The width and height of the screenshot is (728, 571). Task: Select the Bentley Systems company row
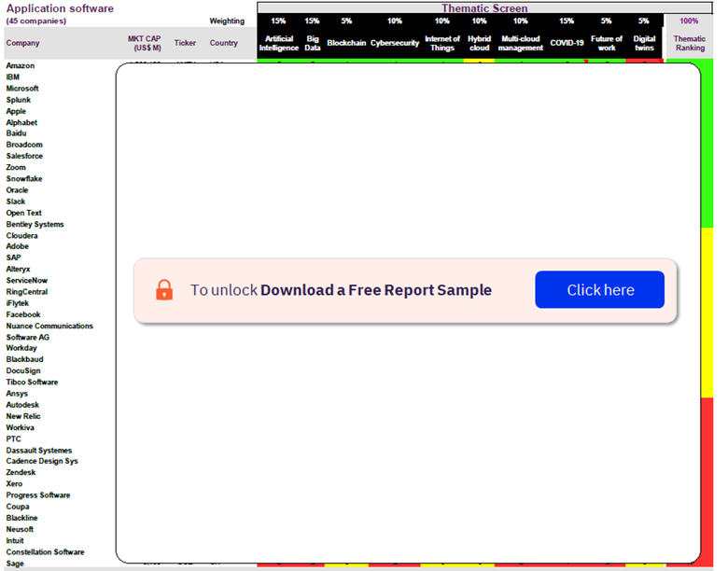click(35, 224)
